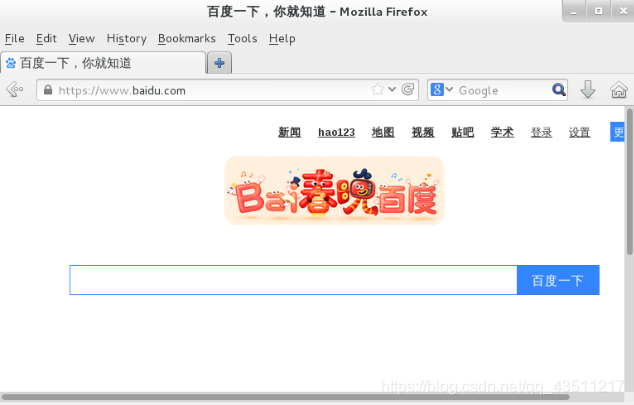Open the Edit menu
Image resolution: width=634 pixels, height=405 pixels.
[x=46, y=38]
